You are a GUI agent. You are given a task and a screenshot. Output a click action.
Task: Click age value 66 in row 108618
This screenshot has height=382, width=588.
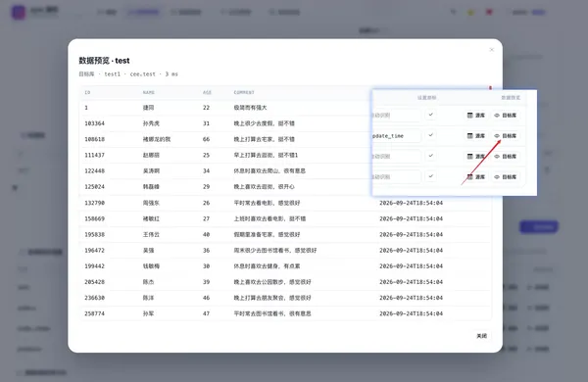click(x=206, y=139)
